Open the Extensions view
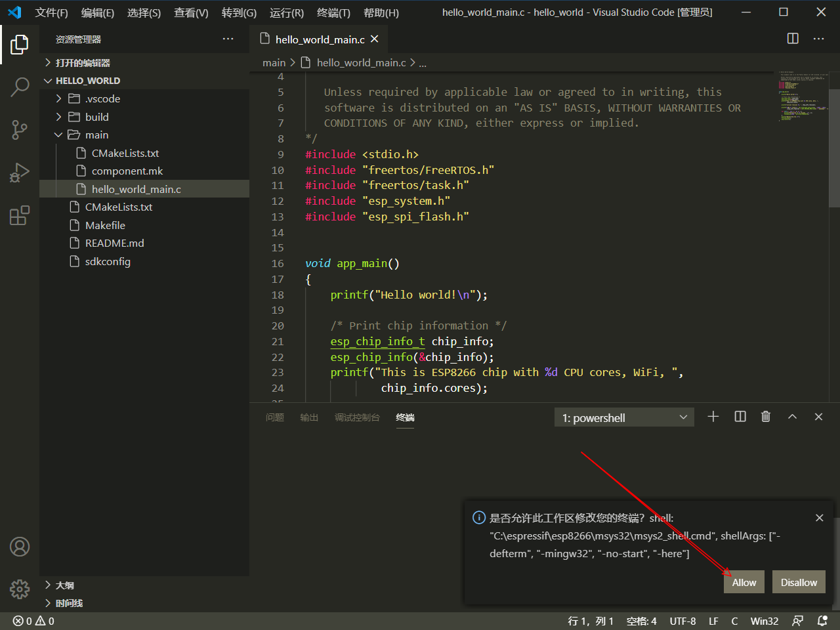Viewport: 840px width, 630px height. click(20, 215)
